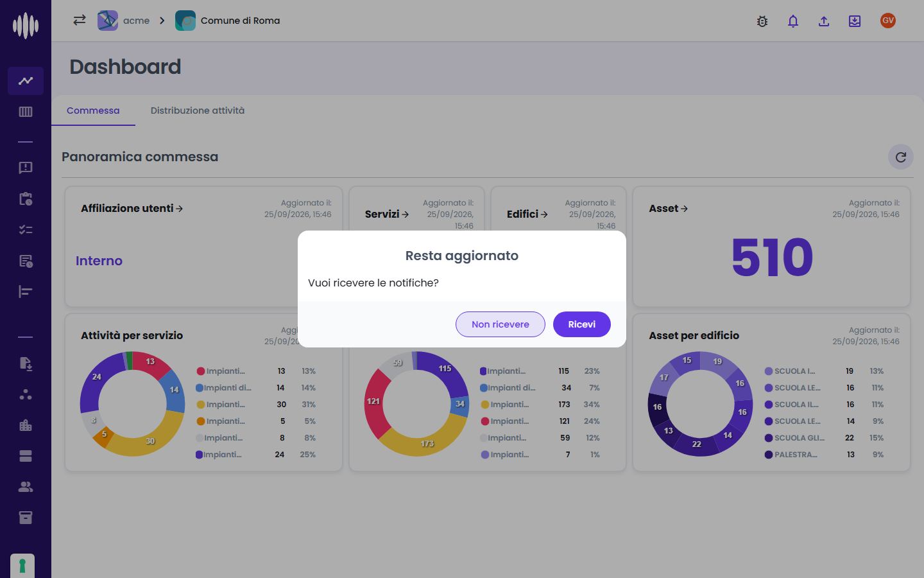Click the green keyhole icon at sidebar bottom
Screen dimensions: 924x578
pos(22,566)
